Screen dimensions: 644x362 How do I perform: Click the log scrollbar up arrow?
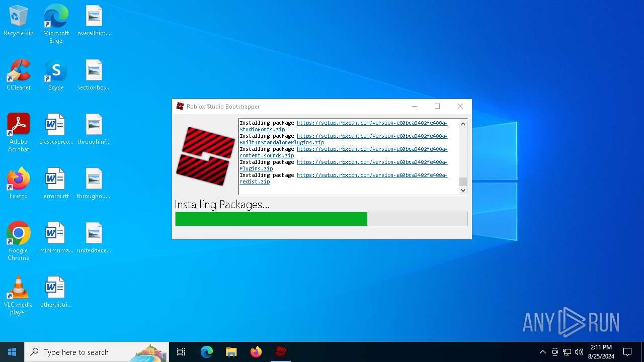click(x=463, y=124)
